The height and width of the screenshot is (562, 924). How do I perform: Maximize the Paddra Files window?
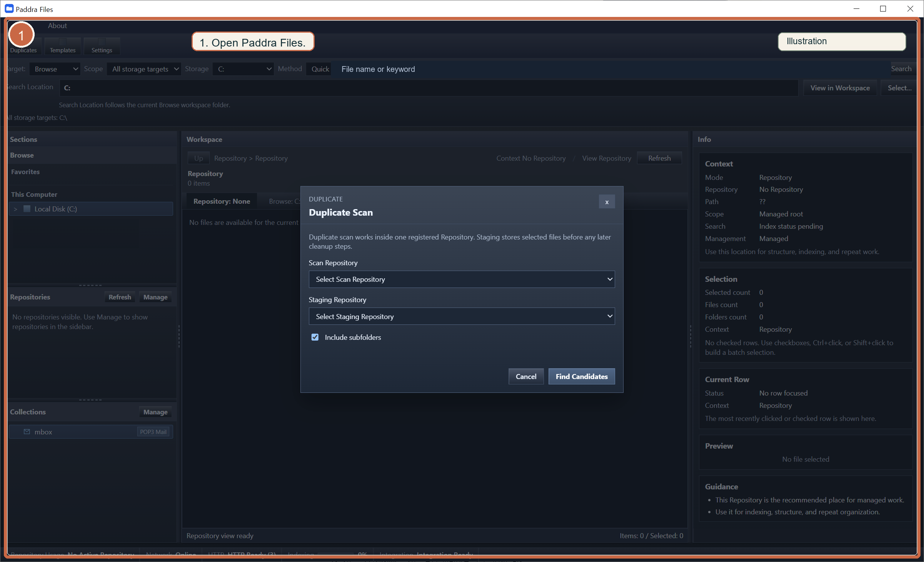coord(883,9)
